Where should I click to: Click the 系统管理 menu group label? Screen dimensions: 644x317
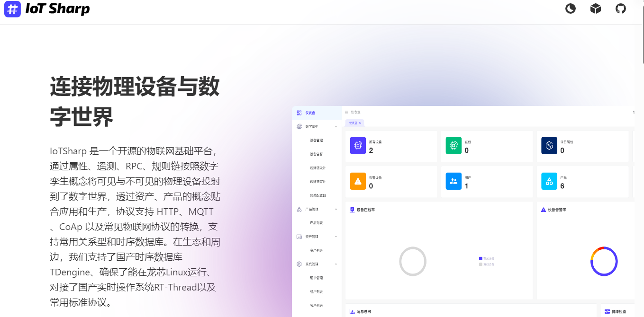point(312,264)
